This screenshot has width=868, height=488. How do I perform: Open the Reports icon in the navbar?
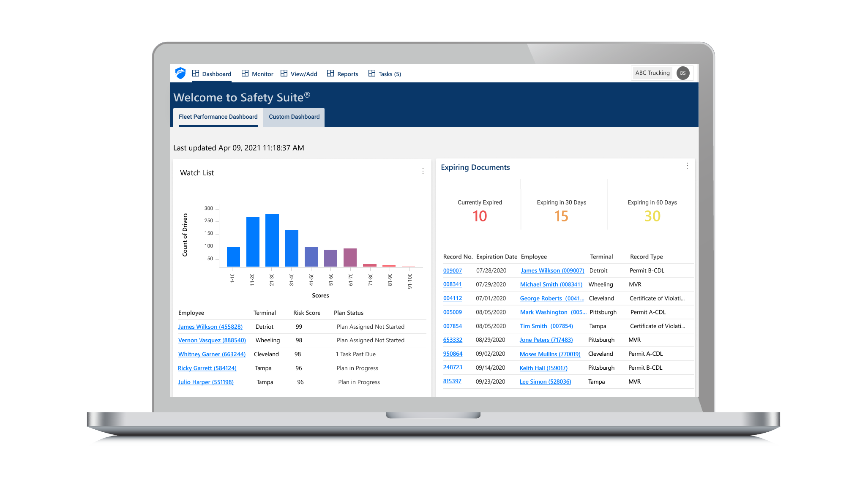pyautogui.click(x=330, y=74)
